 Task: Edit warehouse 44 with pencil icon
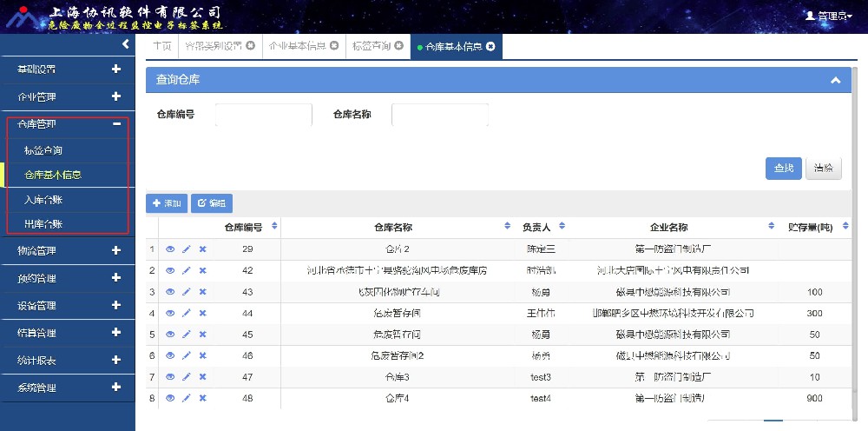tap(186, 313)
